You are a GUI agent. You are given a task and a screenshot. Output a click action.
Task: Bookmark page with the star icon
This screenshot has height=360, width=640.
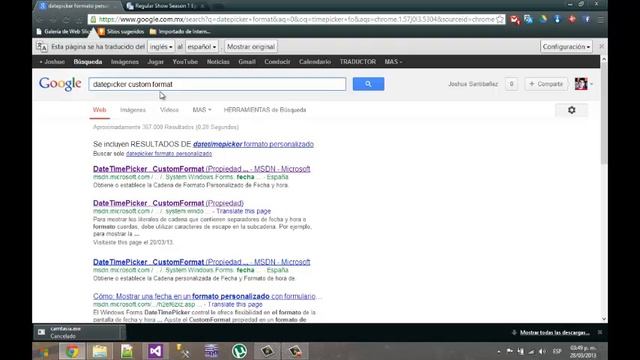500,20
